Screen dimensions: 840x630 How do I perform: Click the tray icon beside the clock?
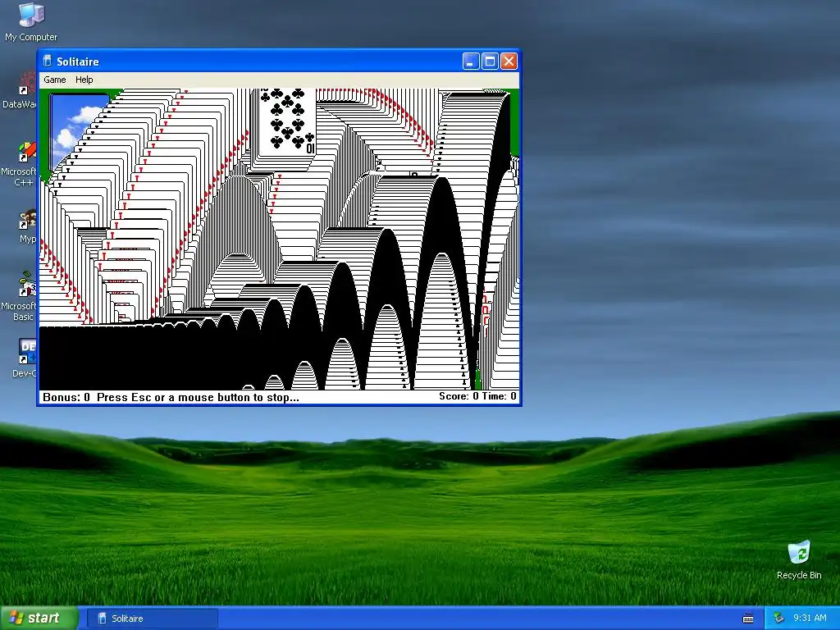click(778, 619)
